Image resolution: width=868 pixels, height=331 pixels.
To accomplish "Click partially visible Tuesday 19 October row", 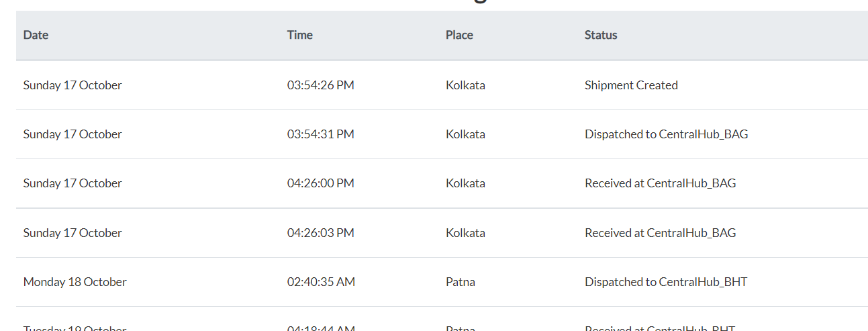I will (442, 320).
